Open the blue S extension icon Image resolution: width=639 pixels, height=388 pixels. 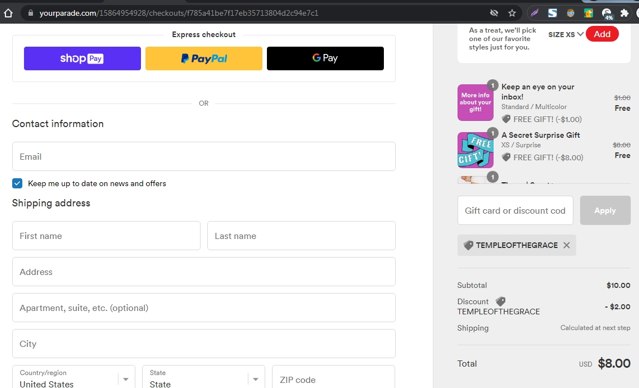click(552, 13)
